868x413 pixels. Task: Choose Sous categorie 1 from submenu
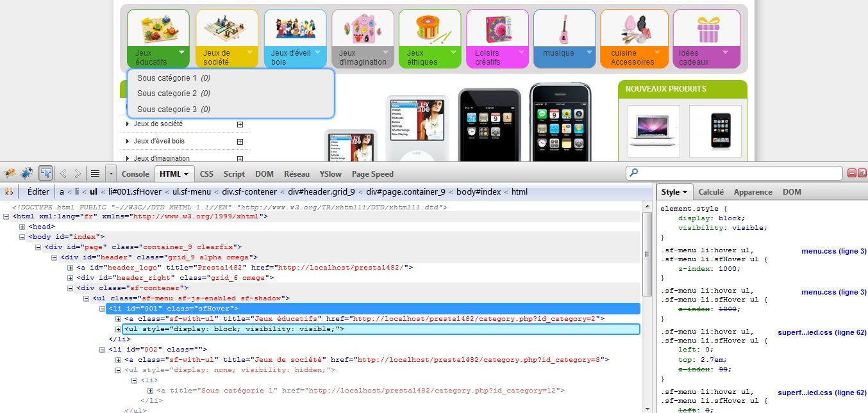pos(174,78)
